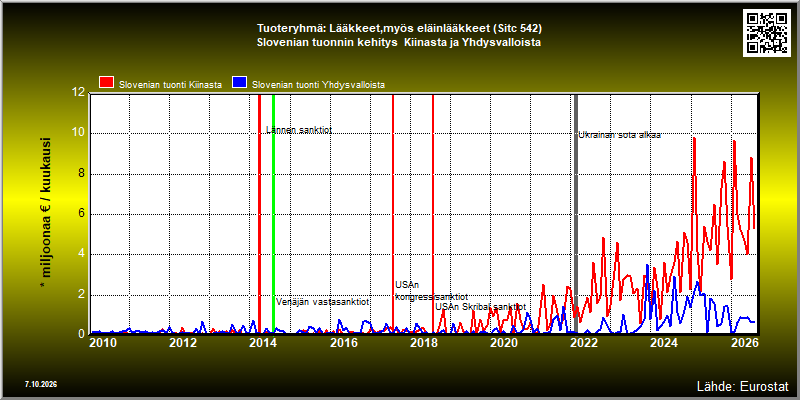
Task: Click the x-axis year 2010
Action: pos(102,343)
